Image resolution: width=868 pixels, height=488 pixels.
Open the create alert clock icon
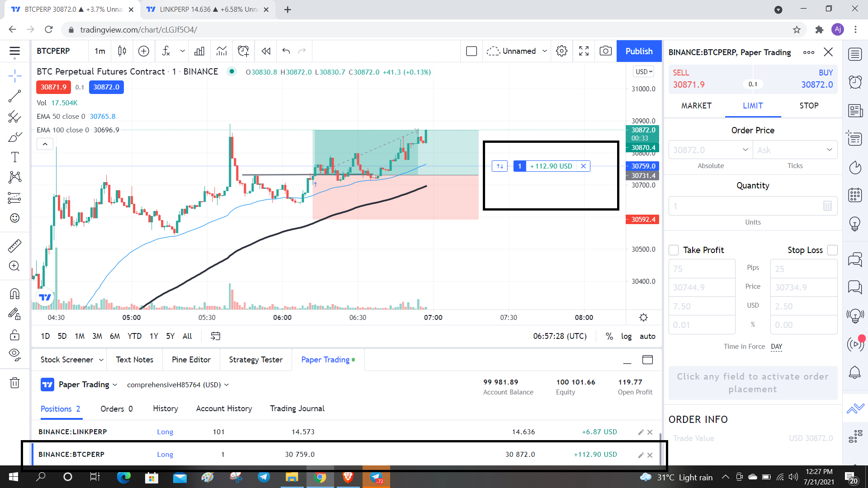click(x=243, y=51)
